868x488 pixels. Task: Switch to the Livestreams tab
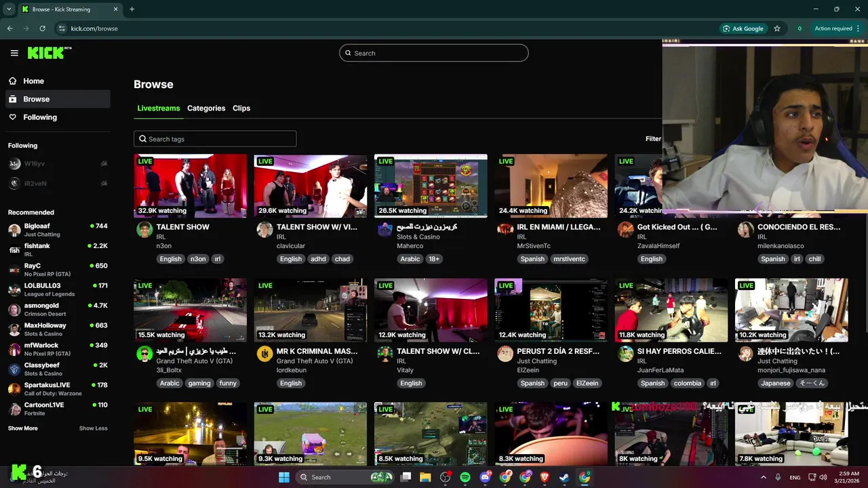tap(159, 108)
